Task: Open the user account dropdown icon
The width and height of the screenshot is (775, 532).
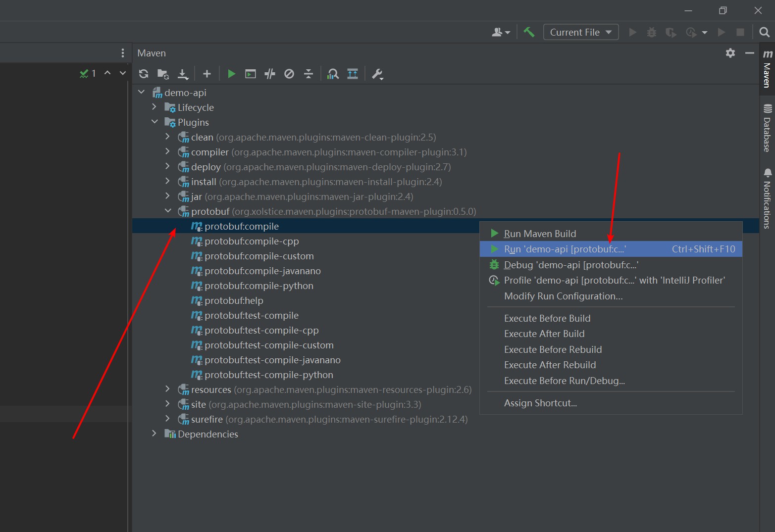Action: coord(501,32)
